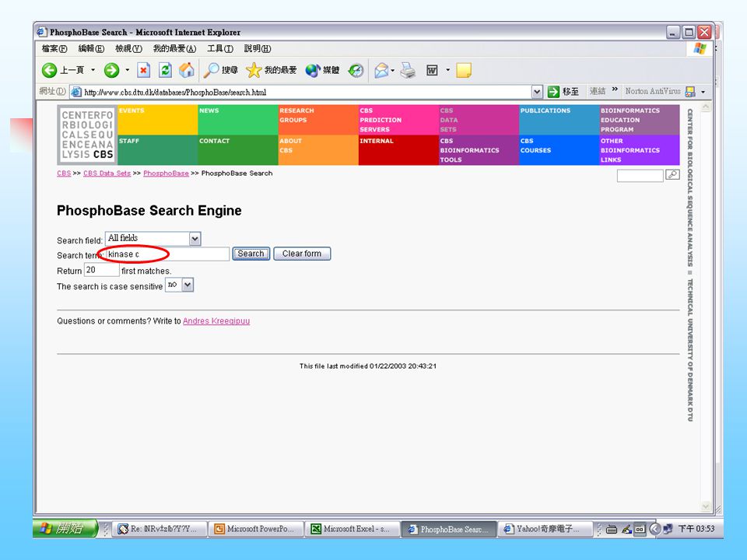Screen dimensions: 747x560
Task: Open the INTERNAL navigation tile
Action: click(x=398, y=150)
